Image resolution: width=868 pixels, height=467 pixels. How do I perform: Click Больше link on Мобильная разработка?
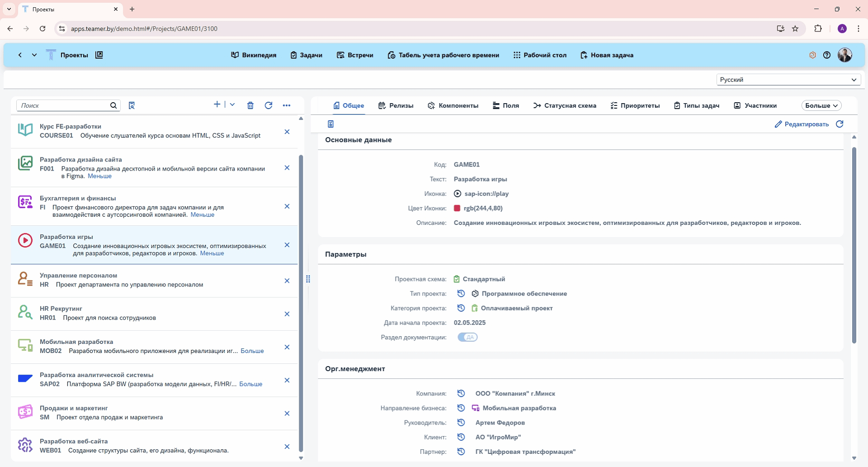click(252, 351)
